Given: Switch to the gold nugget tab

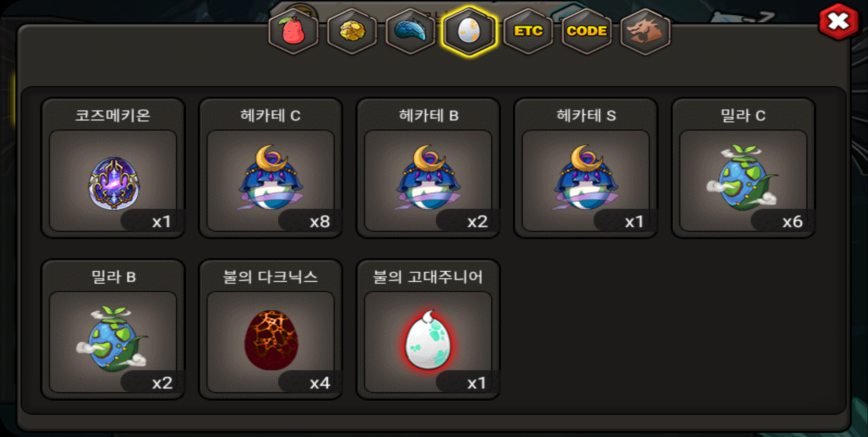Looking at the screenshot, I should coord(352,31).
